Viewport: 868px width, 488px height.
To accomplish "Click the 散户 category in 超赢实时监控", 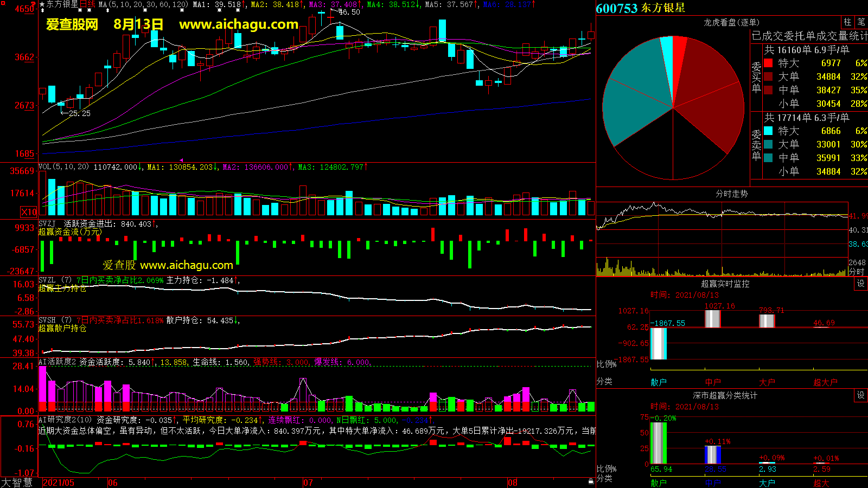I will 658,382.
